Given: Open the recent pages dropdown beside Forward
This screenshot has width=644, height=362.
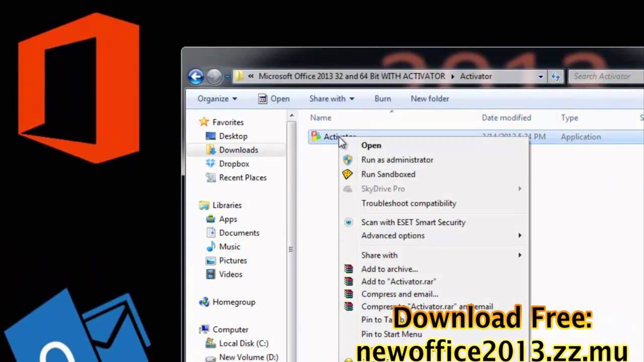Looking at the screenshot, I should [227, 77].
